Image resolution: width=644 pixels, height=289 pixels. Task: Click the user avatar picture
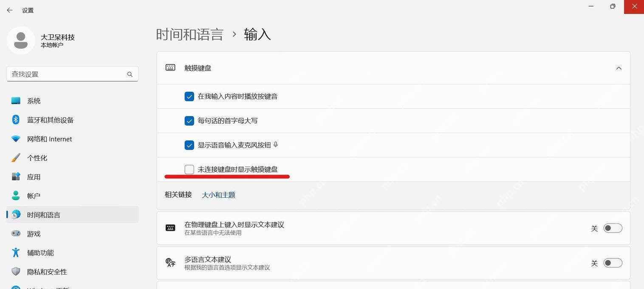(21, 40)
